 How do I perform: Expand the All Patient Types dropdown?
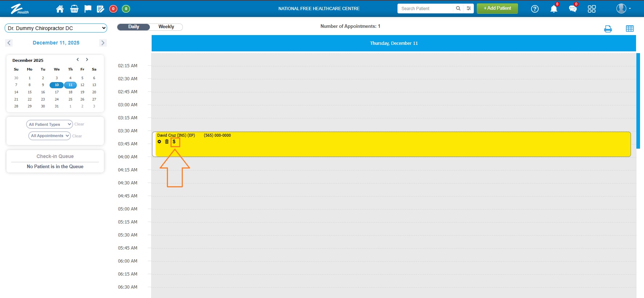(50, 124)
